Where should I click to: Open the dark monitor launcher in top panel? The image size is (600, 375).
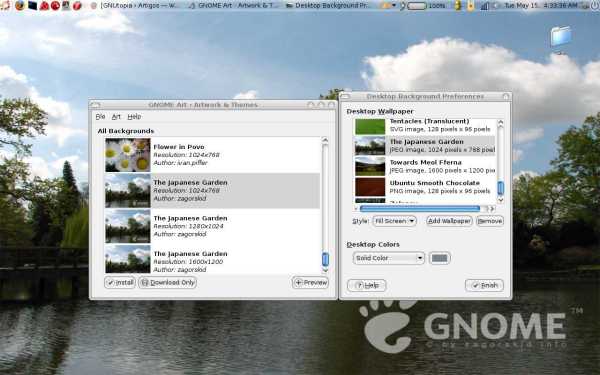pyautogui.click(x=33, y=5)
